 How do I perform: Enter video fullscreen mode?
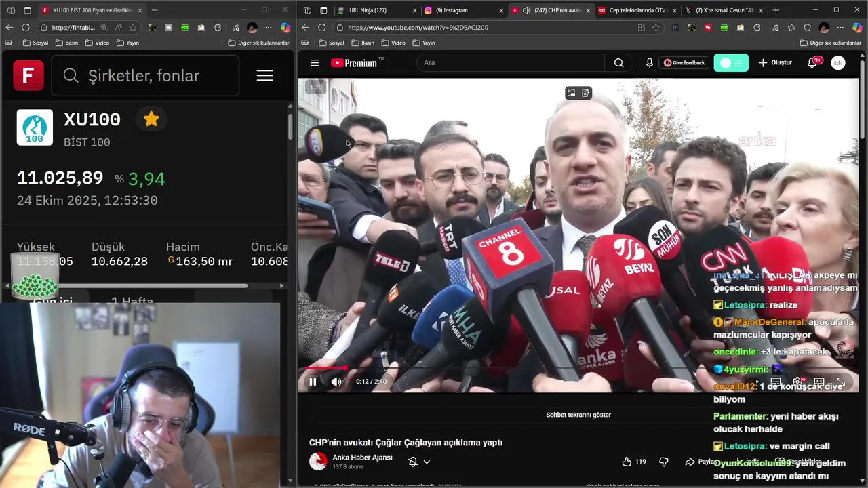[x=841, y=382]
